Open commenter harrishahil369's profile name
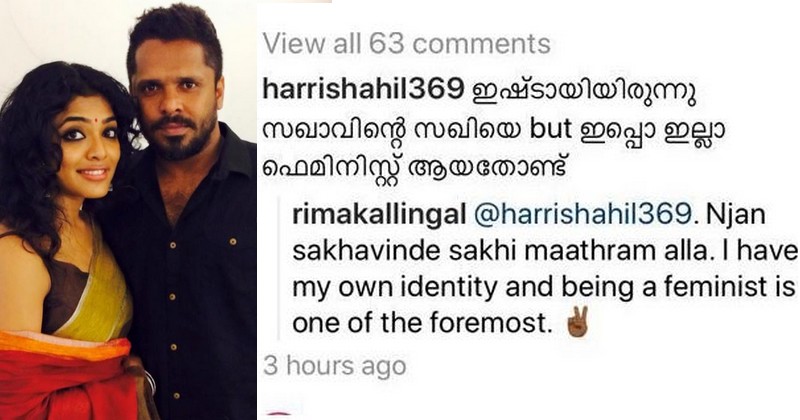Screen dimensions: 800x420 362,90
